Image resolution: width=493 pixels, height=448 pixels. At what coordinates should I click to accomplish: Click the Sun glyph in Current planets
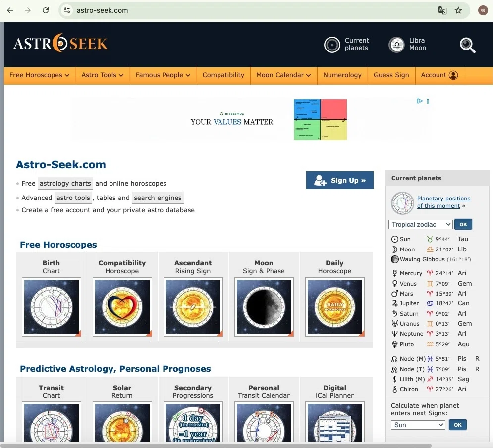coord(394,239)
